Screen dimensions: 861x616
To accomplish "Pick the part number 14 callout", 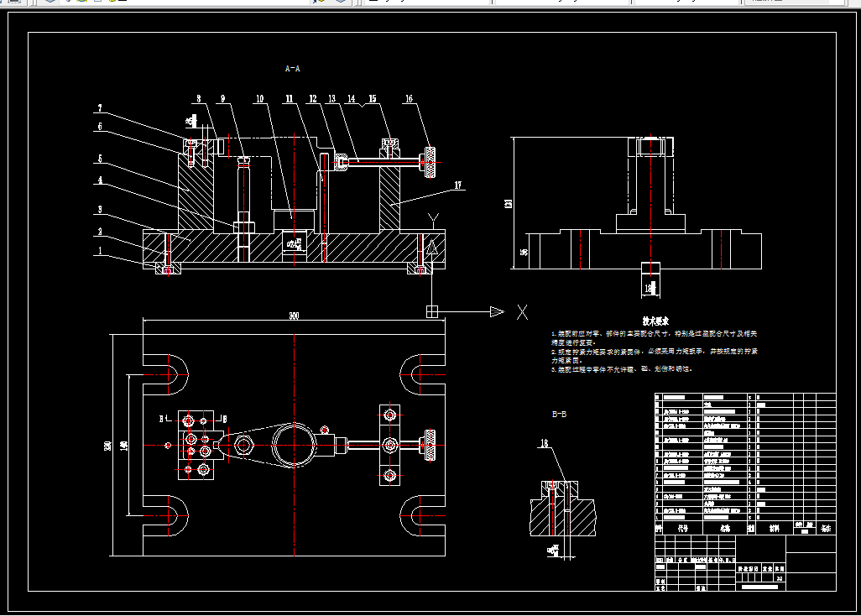I will pos(352,99).
